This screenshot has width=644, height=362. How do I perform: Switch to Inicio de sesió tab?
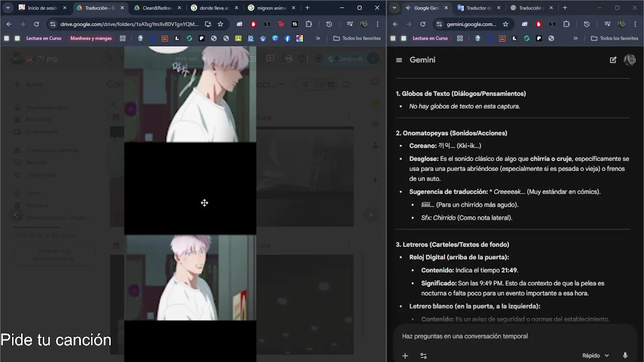point(42,8)
